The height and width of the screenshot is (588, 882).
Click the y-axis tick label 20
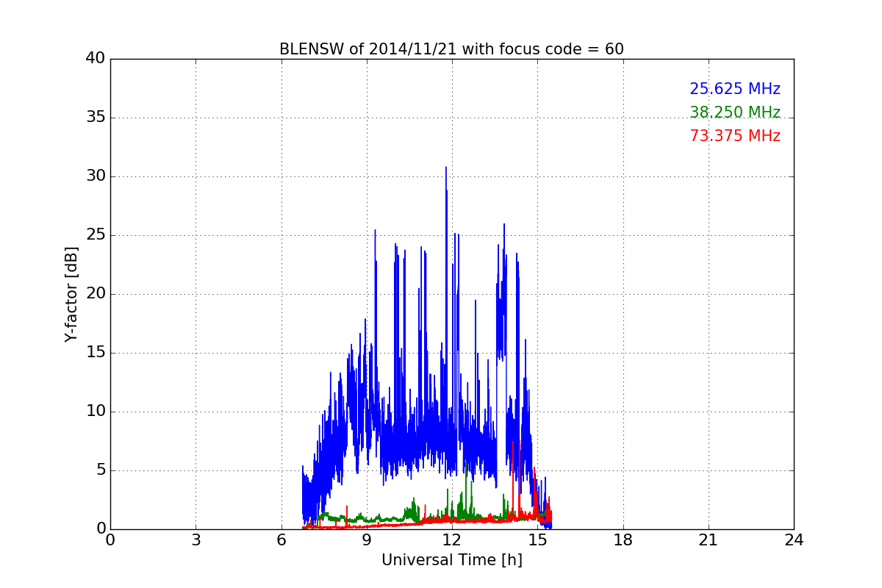point(96,294)
